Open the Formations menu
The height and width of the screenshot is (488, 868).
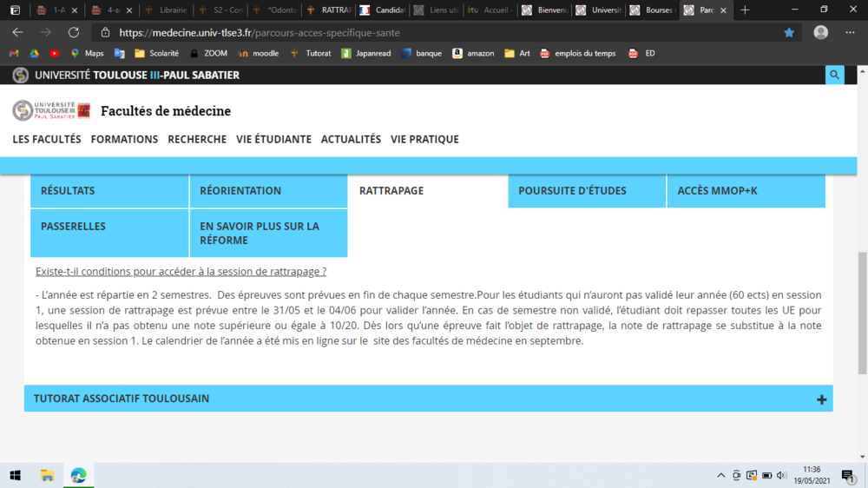[124, 139]
